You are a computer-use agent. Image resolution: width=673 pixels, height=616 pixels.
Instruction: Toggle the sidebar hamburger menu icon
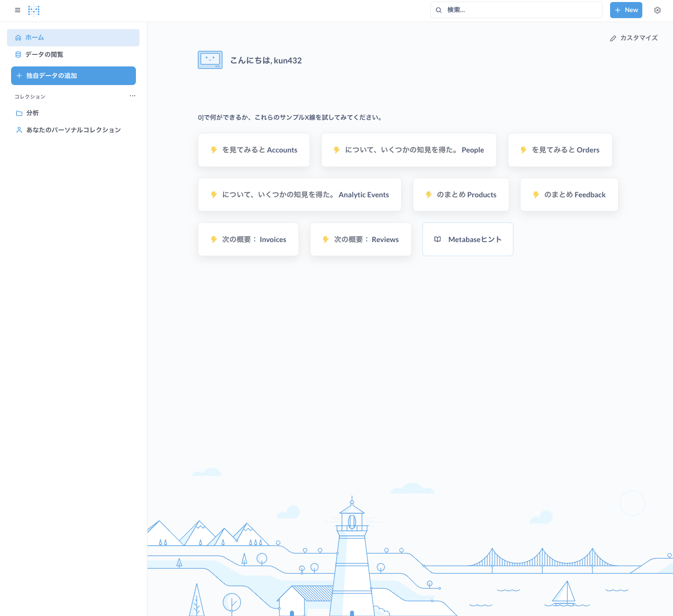click(18, 10)
